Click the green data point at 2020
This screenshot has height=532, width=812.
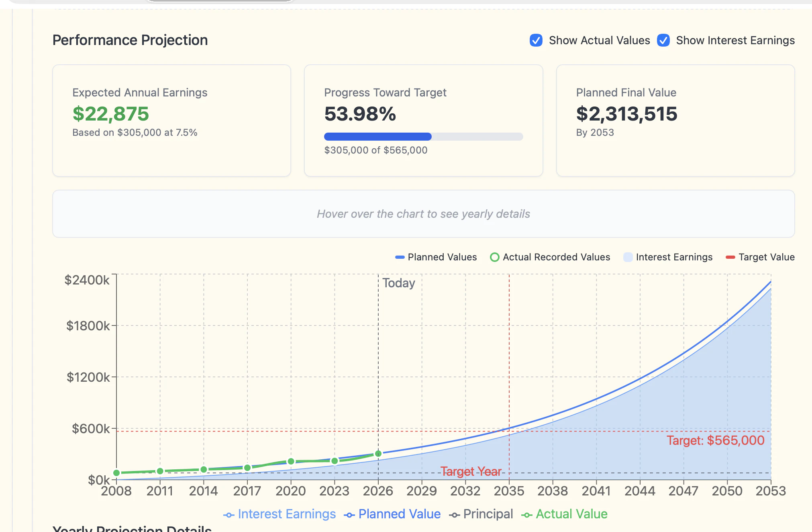pos(291,461)
